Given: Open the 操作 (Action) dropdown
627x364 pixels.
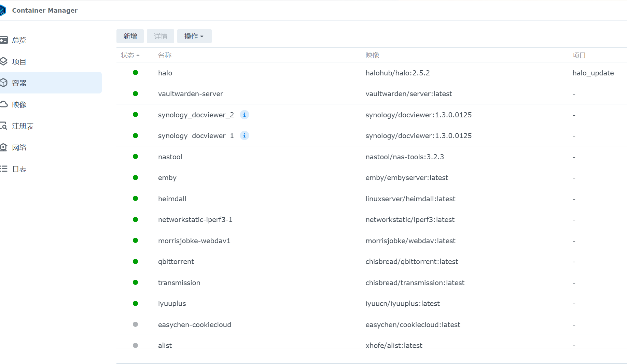Looking at the screenshot, I should (194, 36).
